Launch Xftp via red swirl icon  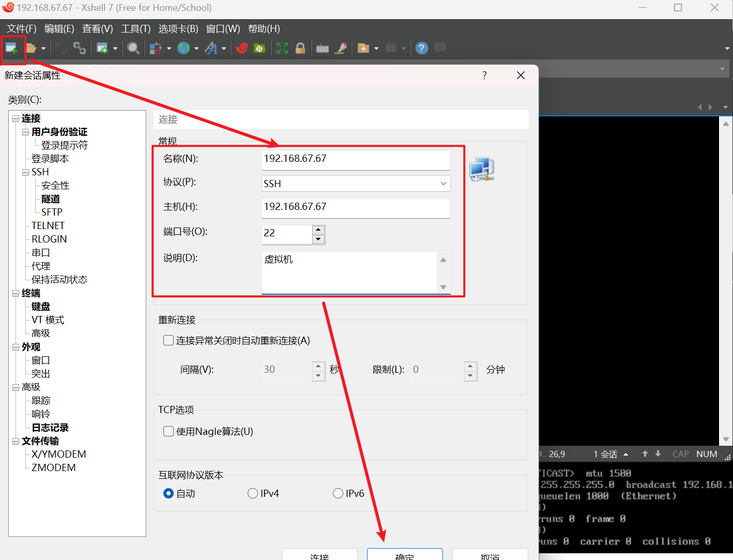[x=242, y=48]
